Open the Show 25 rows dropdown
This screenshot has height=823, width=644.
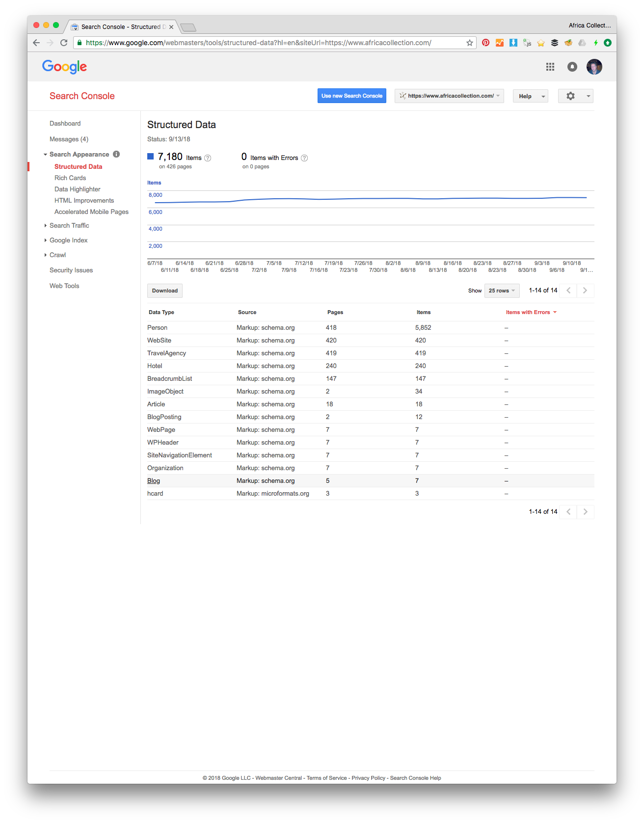click(502, 291)
